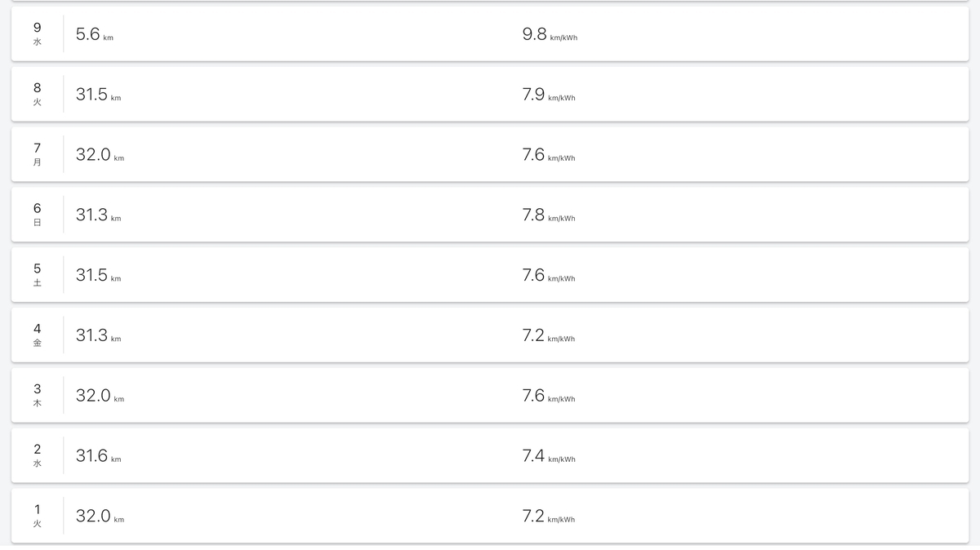The width and height of the screenshot is (980, 550).
Task: Select the 7.8 km/kWh efficiency value
Action: (549, 215)
